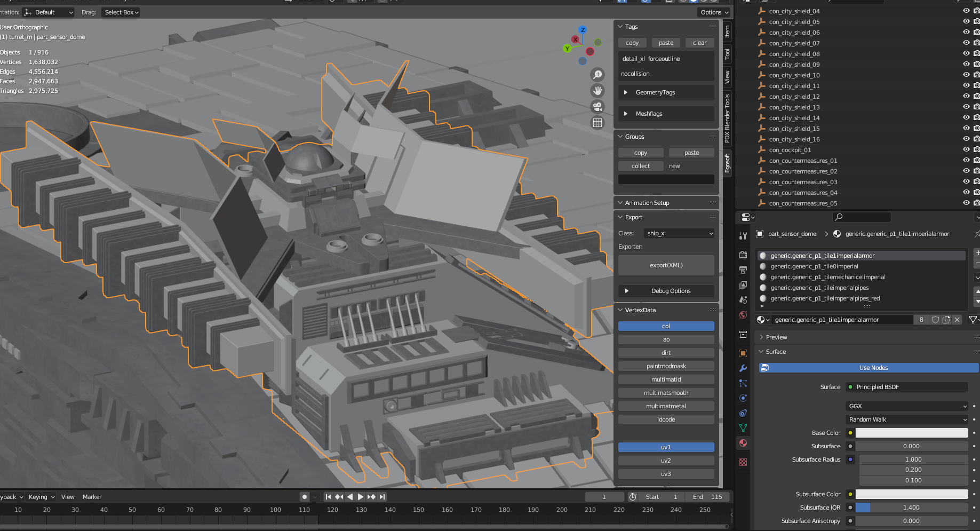The image size is (980, 531).
Task: Open the Random Walk subsurface method dropdown
Action: click(907, 419)
